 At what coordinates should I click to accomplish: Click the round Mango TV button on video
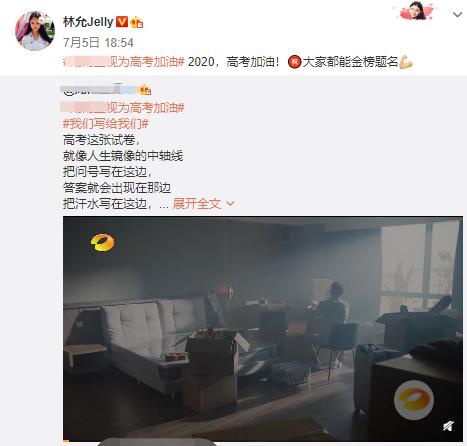(x=414, y=400)
